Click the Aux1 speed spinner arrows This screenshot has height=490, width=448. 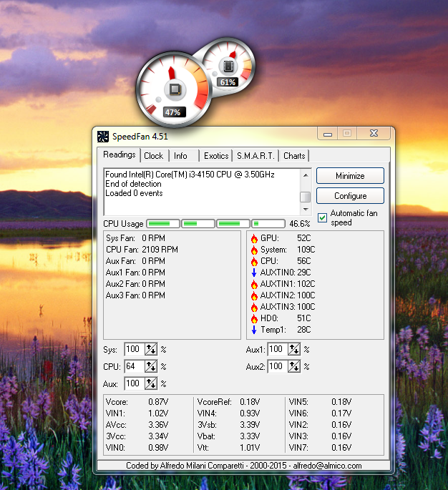click(294, 349)
